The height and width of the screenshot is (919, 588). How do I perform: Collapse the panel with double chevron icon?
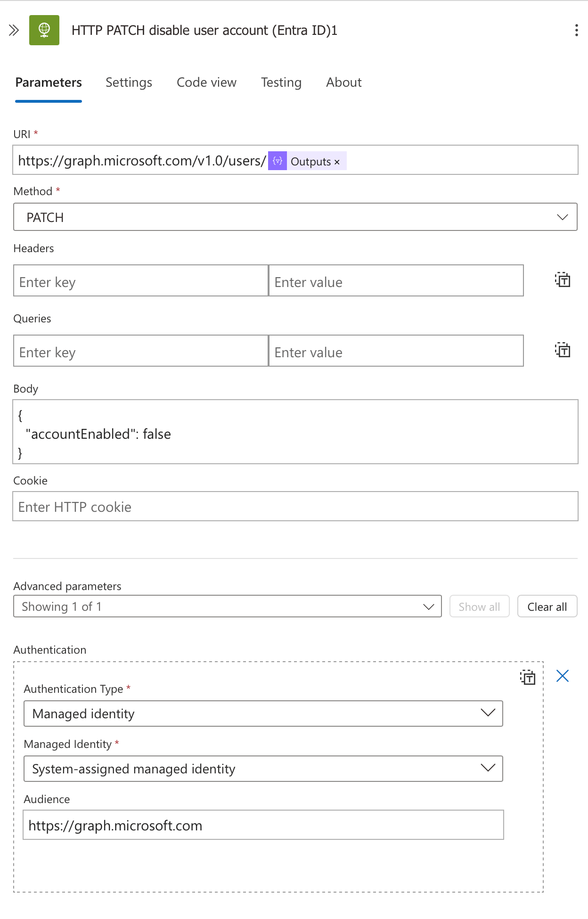point(14,30)
